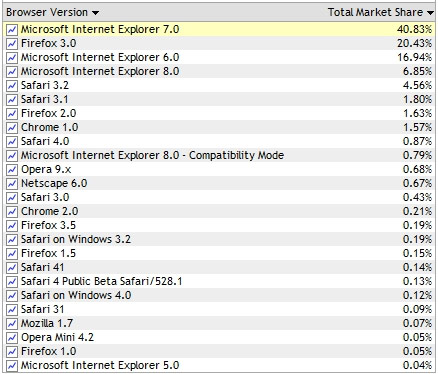
Task: Click the Browser Version column header text
Action: [x=47, y=12]
